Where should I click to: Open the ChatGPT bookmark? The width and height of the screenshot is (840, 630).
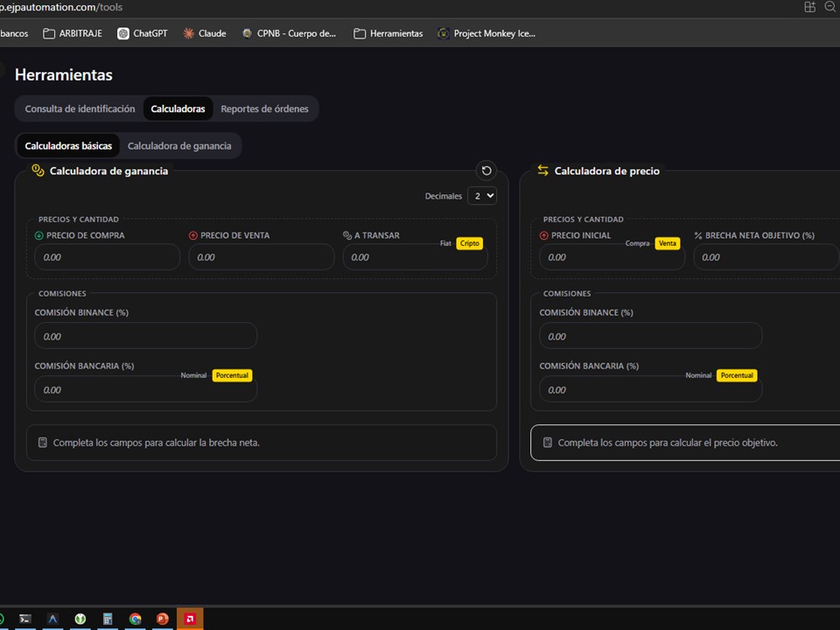(x=143, y=33)
